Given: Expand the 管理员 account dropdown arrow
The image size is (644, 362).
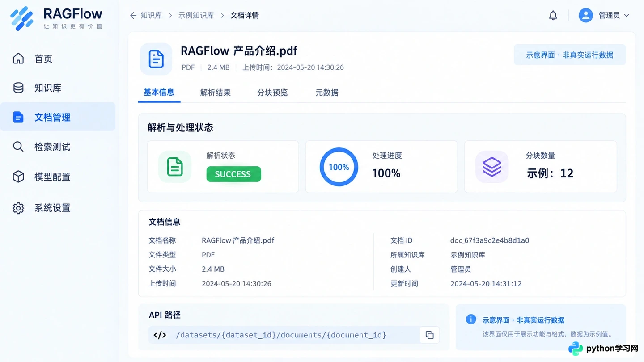Looking at the screenshot, I should click(627, 16).
